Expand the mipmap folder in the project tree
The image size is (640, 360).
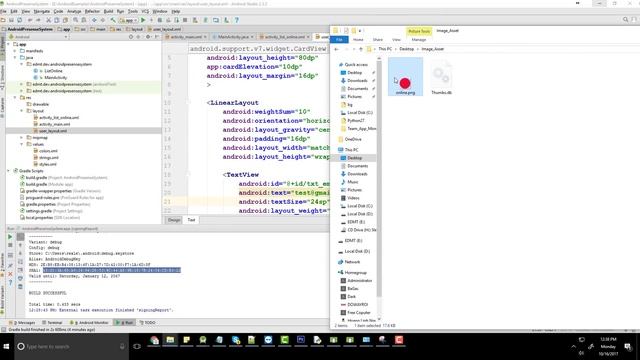click(22, 138)
